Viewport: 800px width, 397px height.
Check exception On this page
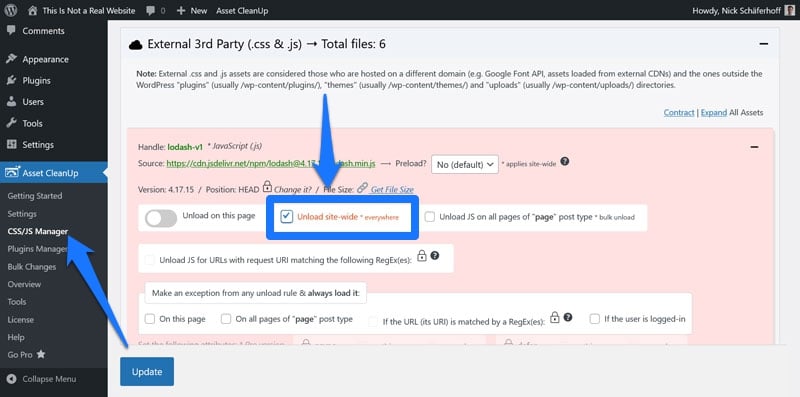click(149, 319)
